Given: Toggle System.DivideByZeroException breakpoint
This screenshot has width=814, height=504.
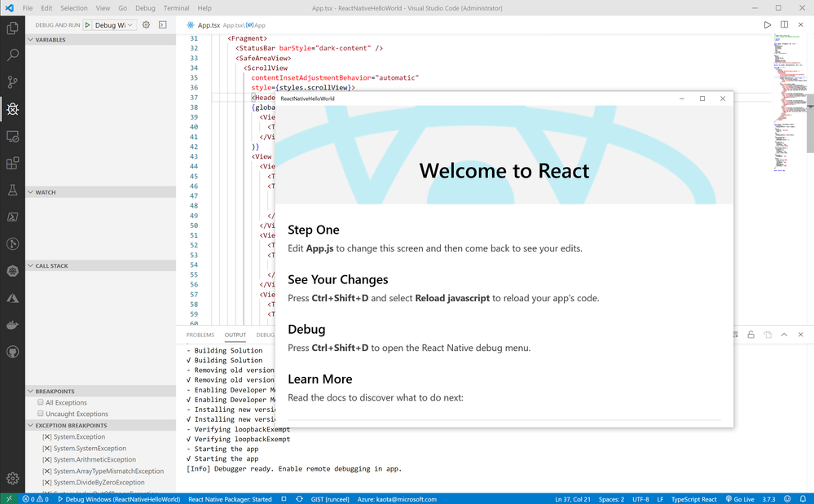Looking at the screenshot, I should point(46,483).
